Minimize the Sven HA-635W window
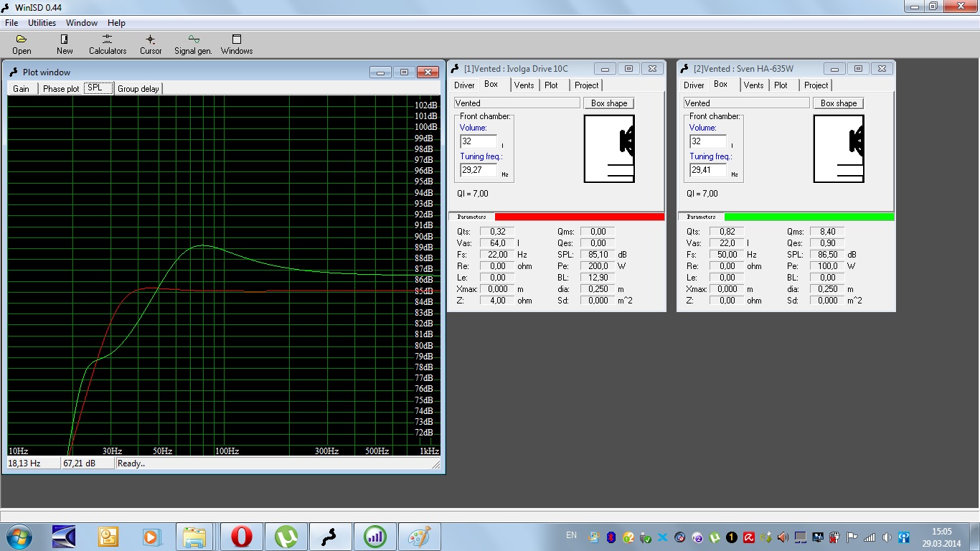The height and width of the screenshot is (551, 980). click(x=834, y=69)
